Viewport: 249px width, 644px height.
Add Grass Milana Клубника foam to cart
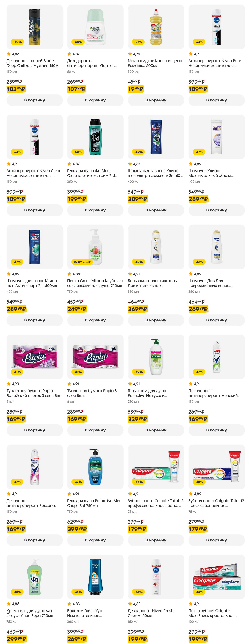(95, 320)
